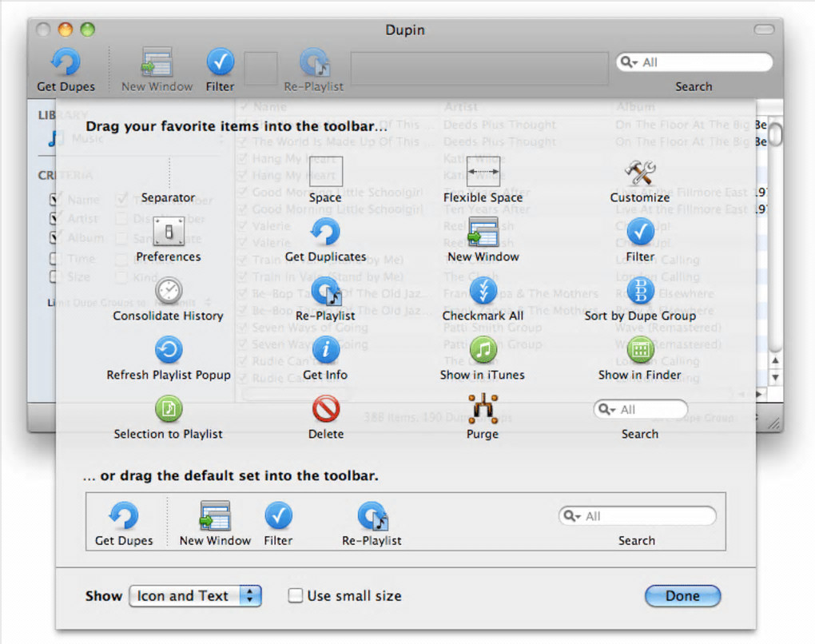
Task: Click Filter in the default set
Action: (278, 523)
